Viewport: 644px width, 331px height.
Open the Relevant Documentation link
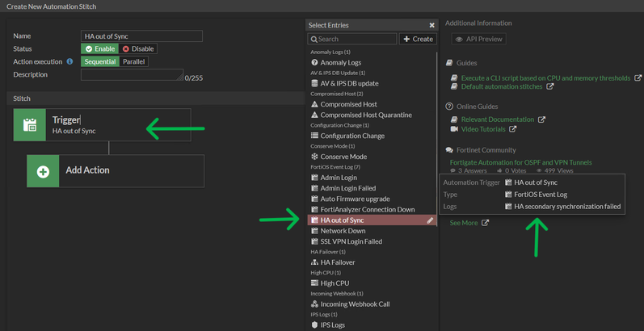point(497,119)
